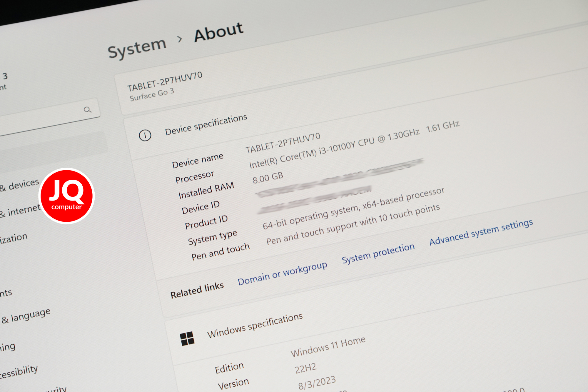Select the Edition label
588x392 pixels.
coord(229,368)
